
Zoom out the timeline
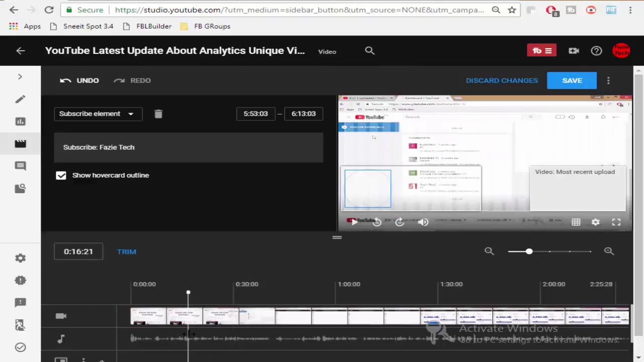[489, 251]
